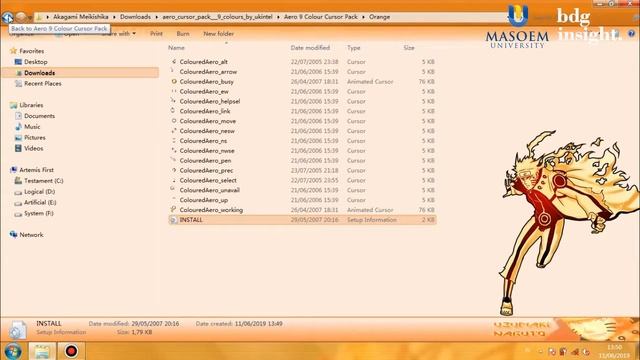Select the file named ColouredAero_pen
The width and height of the screenshot is (640, 360).
205,160
